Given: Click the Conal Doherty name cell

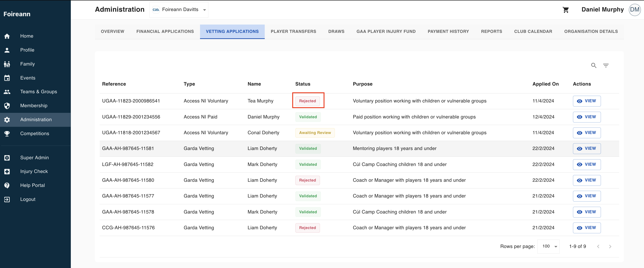Looking at the screenshot, I should tap(263, 133).
